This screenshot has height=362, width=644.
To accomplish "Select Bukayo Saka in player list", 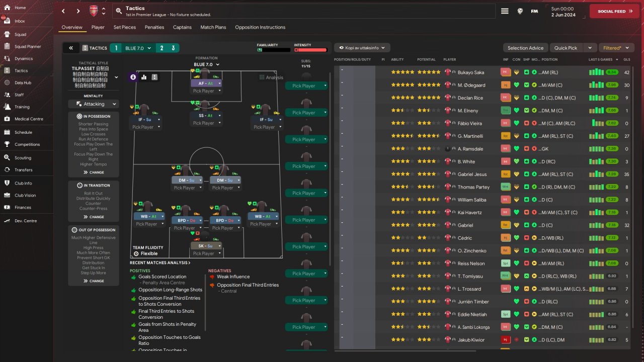I will 471,72.
